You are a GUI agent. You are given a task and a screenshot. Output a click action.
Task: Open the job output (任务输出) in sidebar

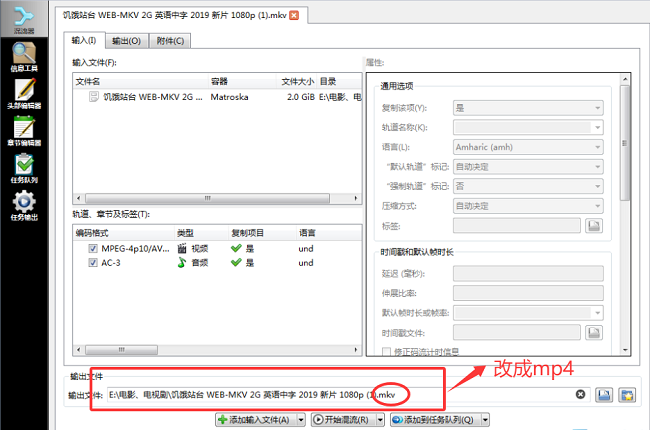(24, 206)
